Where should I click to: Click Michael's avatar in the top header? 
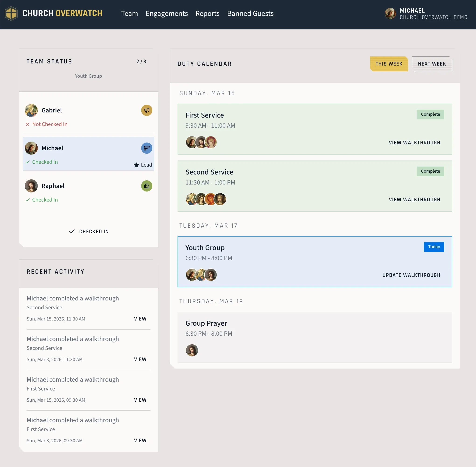tap(390, 14)
